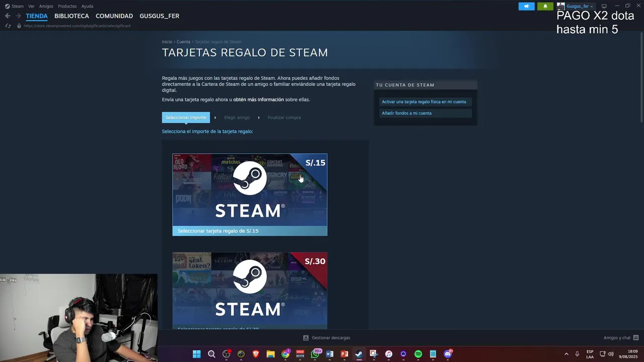The width and height of the screenshot is (644, 362).
Task: Click the 'Elegir amigo' step
Action: coord(237,118)
